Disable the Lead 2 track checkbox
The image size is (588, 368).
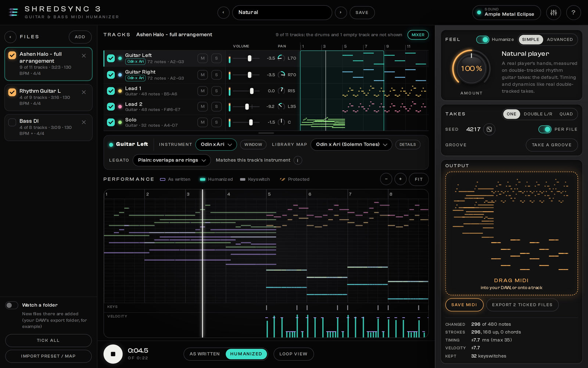point(111,106)
